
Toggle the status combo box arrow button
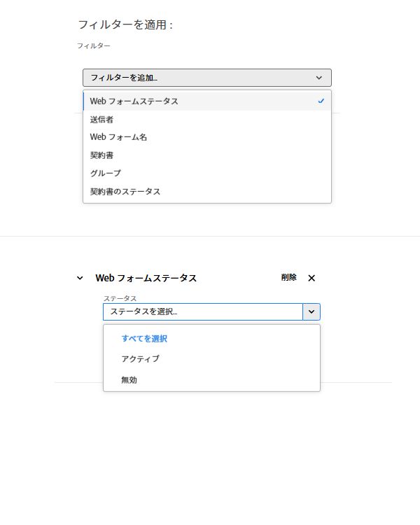311,311
